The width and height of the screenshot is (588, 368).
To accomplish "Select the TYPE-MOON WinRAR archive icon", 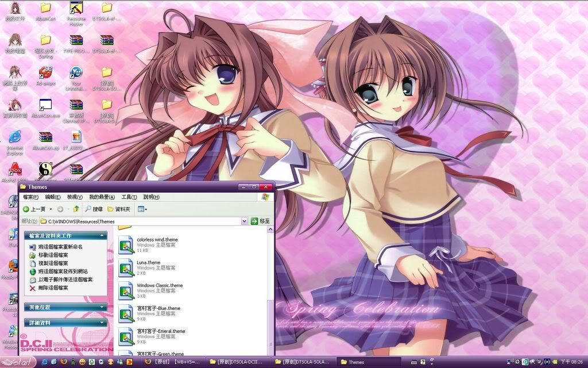I will pyautogui.click(x=76, y=40).
